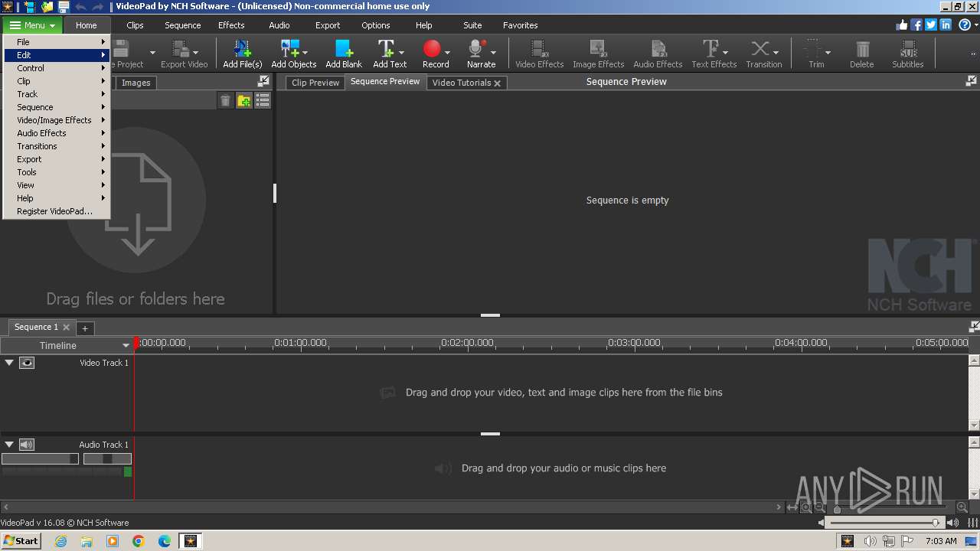980x551 pixels.
Task: Expand the Help icon dropdown arrow
Action: pos(975,25)
